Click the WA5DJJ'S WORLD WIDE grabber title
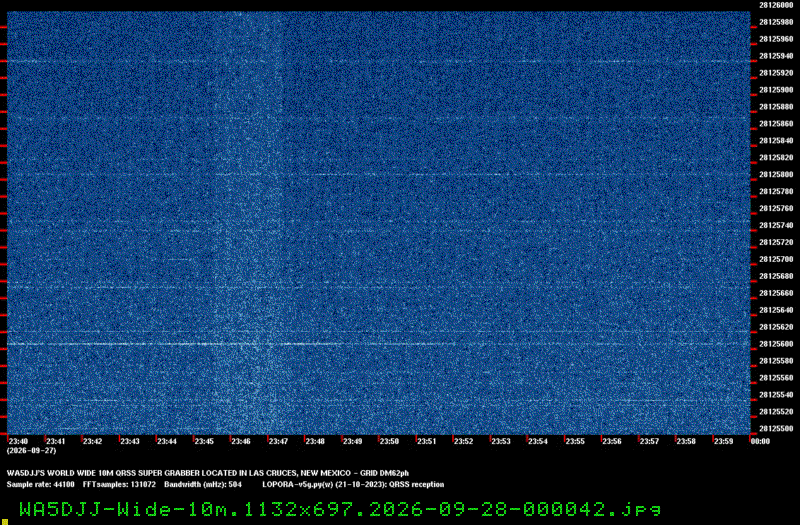Screen dimensions: 800x525 tap(208, 473)
